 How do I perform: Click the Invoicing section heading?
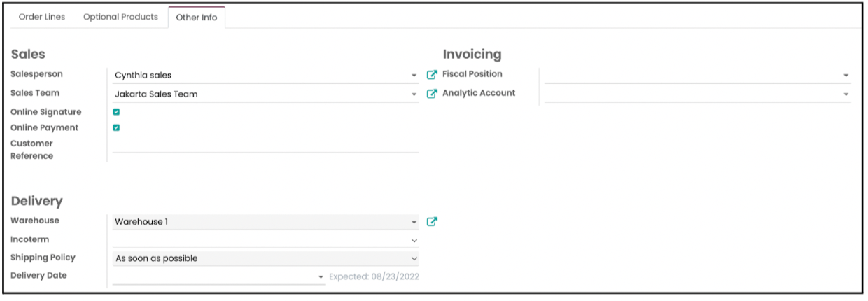click(472, 55)
